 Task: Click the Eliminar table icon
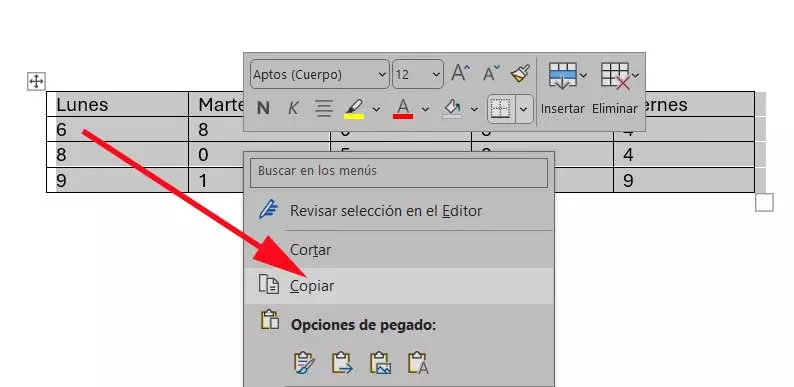[615, 75]
